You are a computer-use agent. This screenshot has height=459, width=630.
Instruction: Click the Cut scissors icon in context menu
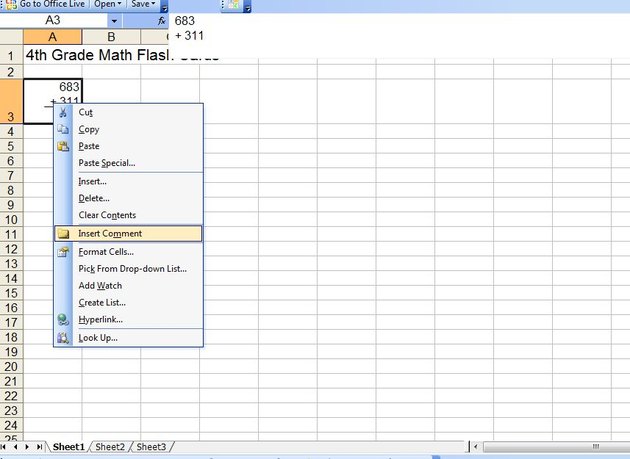click(x=63, y=112)
